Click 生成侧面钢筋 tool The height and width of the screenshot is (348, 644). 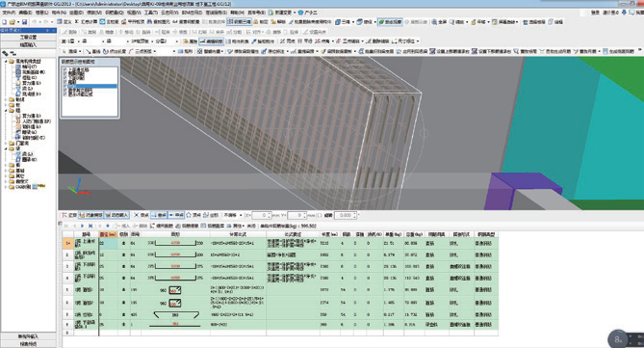(619, 51)
